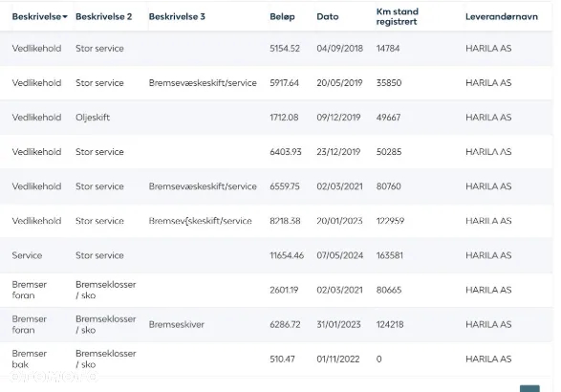Sort by the Beskrivelse column arrow
This screenshot has height=392, width=561.
click(x=65, y=16)
